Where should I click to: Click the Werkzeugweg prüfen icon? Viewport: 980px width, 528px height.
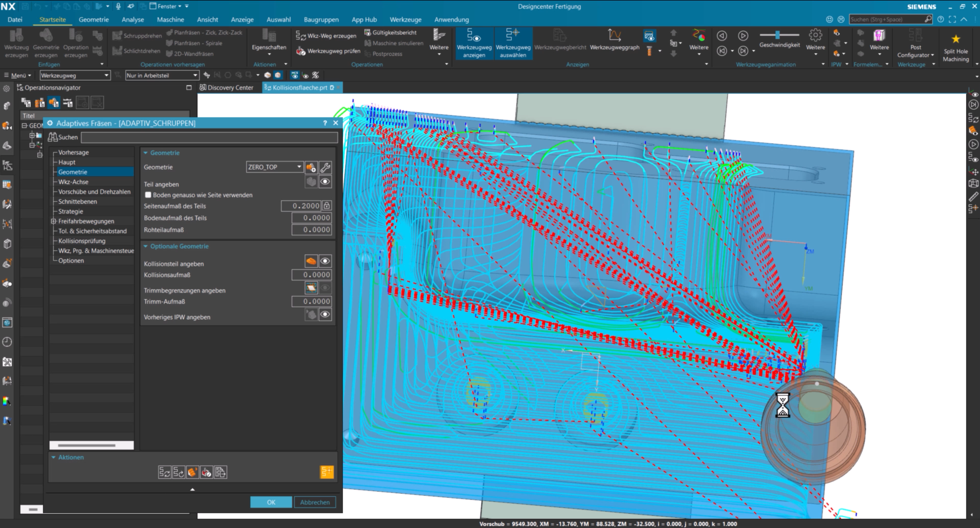pyautogui.click(x=301, y=51)
